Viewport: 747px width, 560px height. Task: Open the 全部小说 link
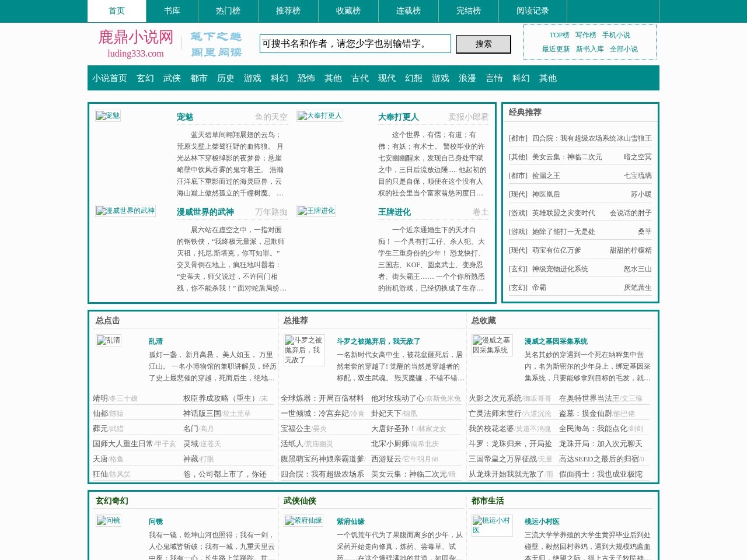tap(624, 49)
